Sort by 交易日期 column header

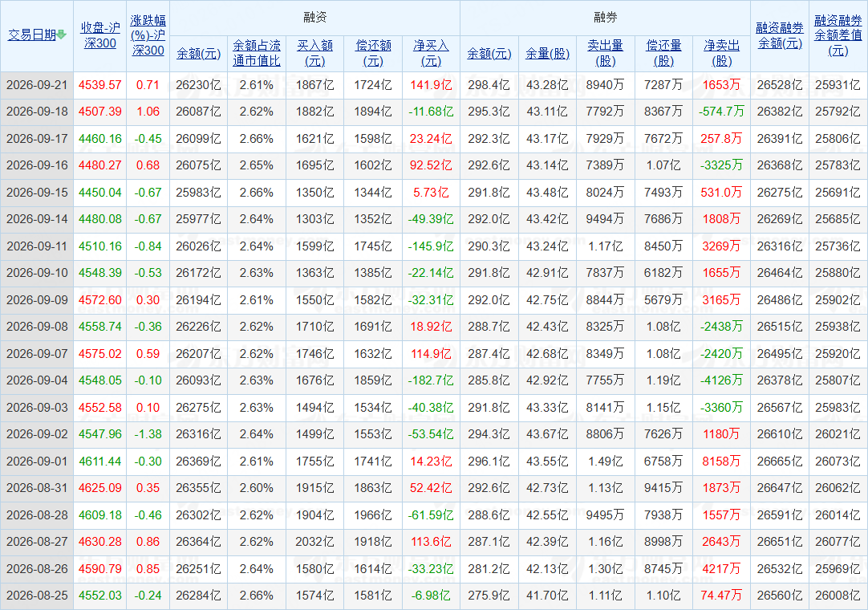pos(32,35)
